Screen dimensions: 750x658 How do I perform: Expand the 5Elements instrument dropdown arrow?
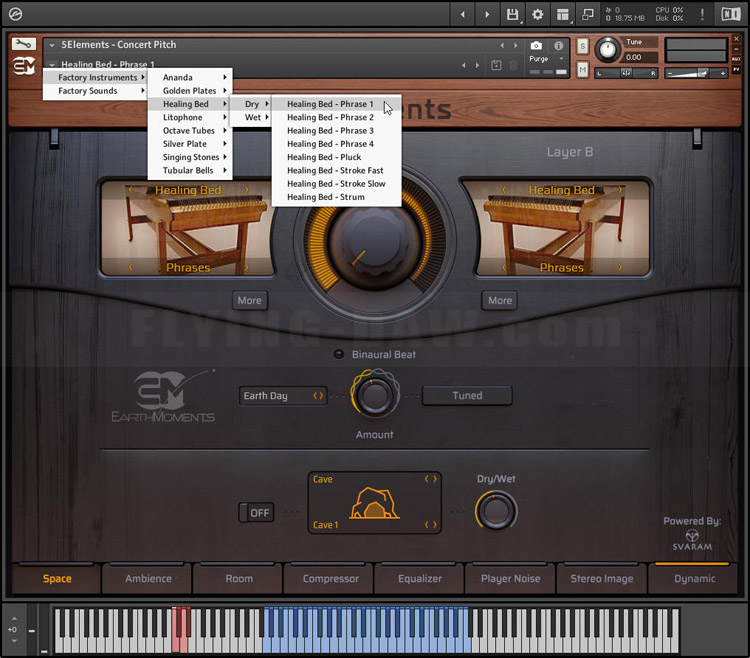pos(52,45)
